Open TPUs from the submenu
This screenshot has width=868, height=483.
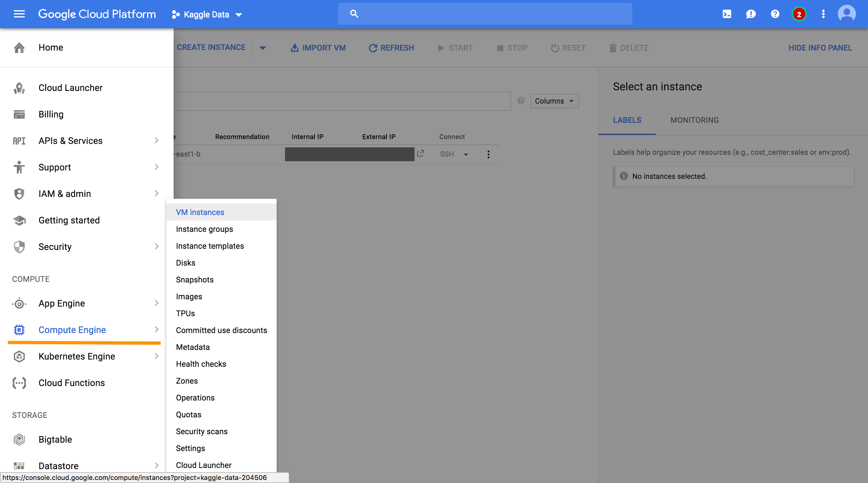pos(222,313)
